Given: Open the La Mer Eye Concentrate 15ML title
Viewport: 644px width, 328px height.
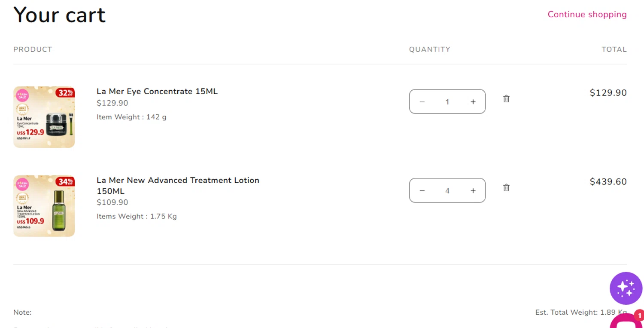Looking at the screenshot, I should pos(157,92).
